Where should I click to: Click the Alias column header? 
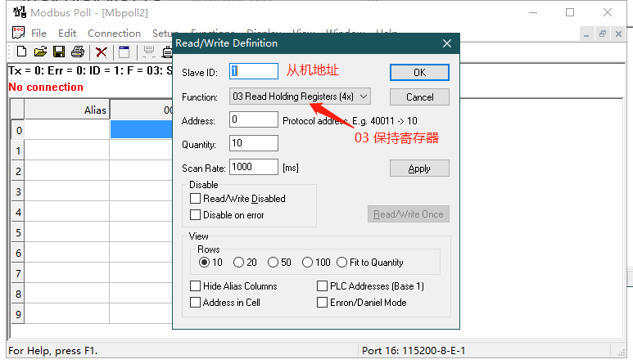click(67, 110)
